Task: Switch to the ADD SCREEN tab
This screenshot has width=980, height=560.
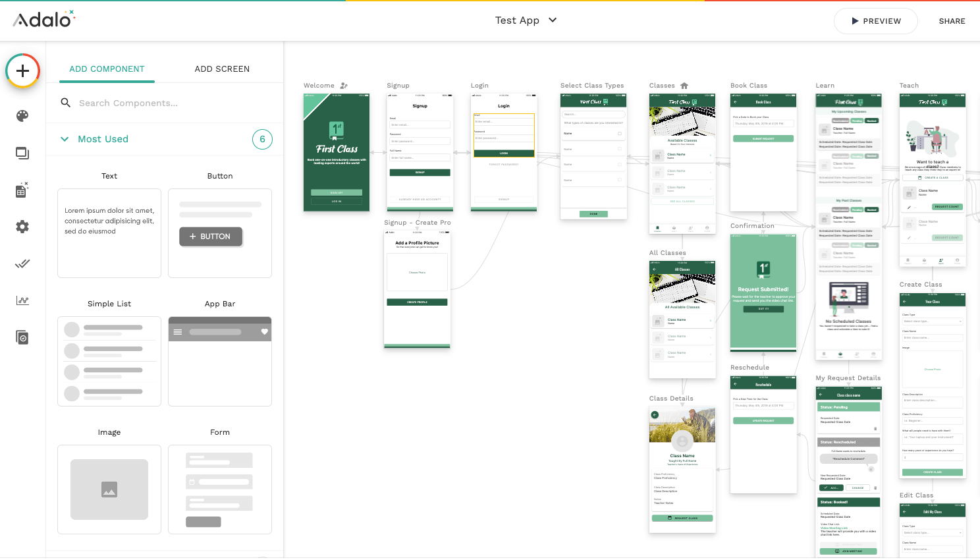Action: [x=222, y=69]
